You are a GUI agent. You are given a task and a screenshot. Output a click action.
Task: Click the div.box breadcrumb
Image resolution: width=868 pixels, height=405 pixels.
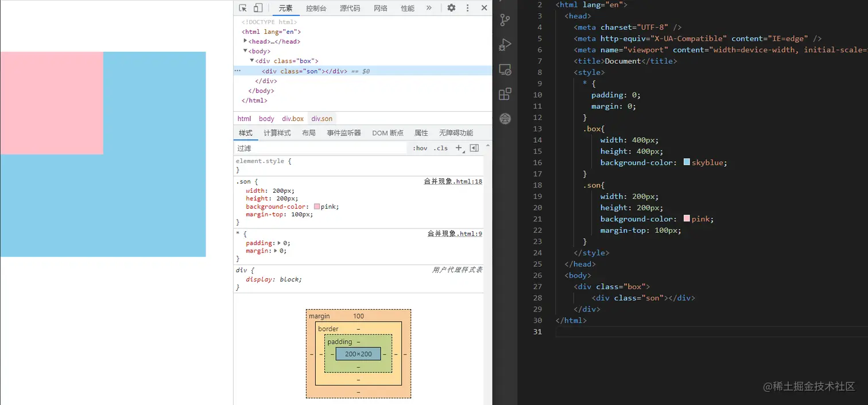[293, 119]
